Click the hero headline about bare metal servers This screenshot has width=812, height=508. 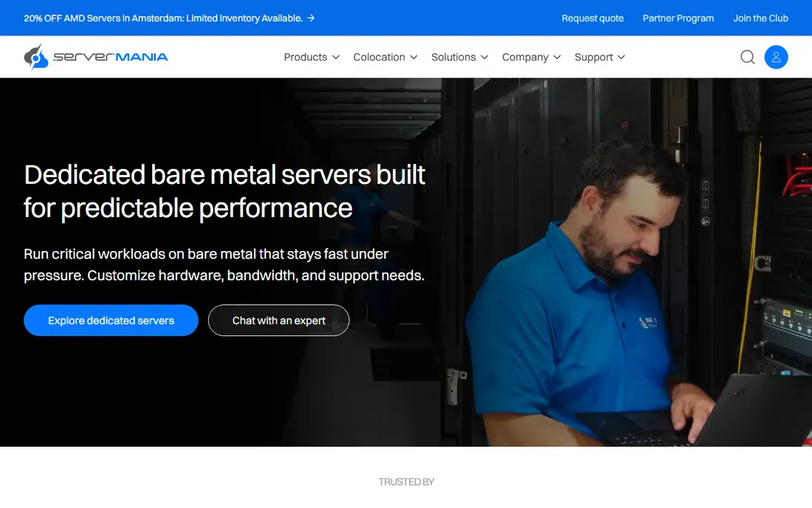(224, 191)
